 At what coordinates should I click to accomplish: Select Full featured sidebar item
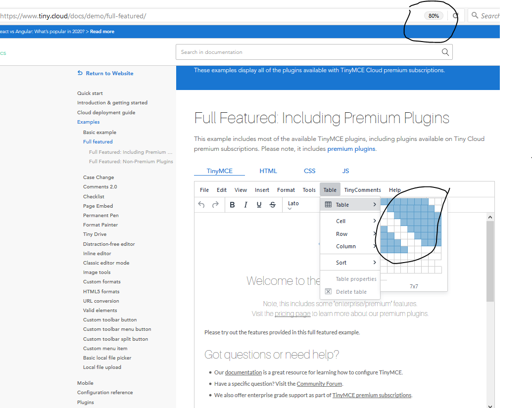97,142
